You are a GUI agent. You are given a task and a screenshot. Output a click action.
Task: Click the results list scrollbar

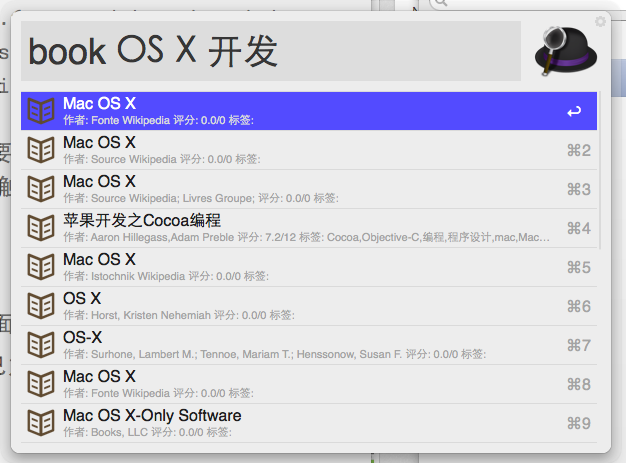[x=599, y=170]
